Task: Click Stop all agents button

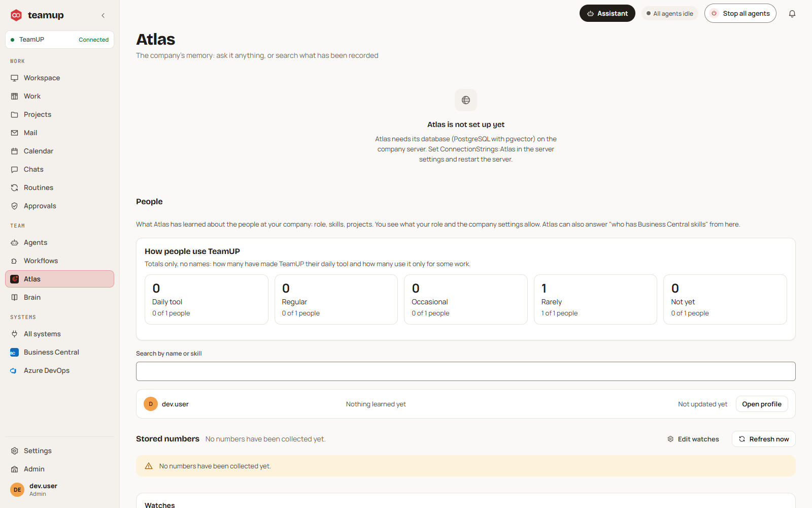Action: pyautogui.click(x=740, y=14)
